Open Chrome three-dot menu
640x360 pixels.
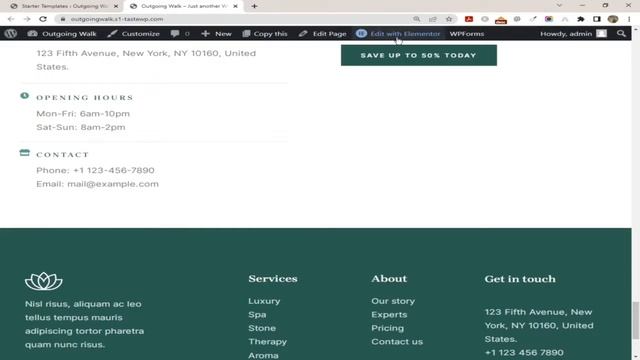click(629, 19)
